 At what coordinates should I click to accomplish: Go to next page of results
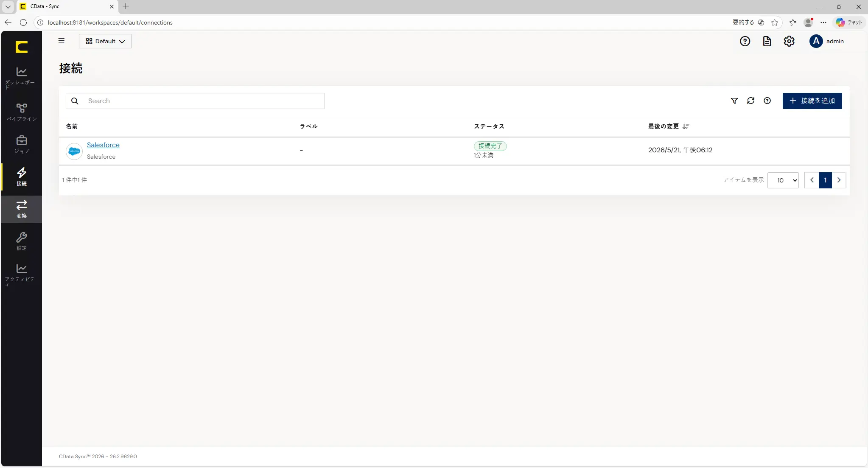click(839, 180)
